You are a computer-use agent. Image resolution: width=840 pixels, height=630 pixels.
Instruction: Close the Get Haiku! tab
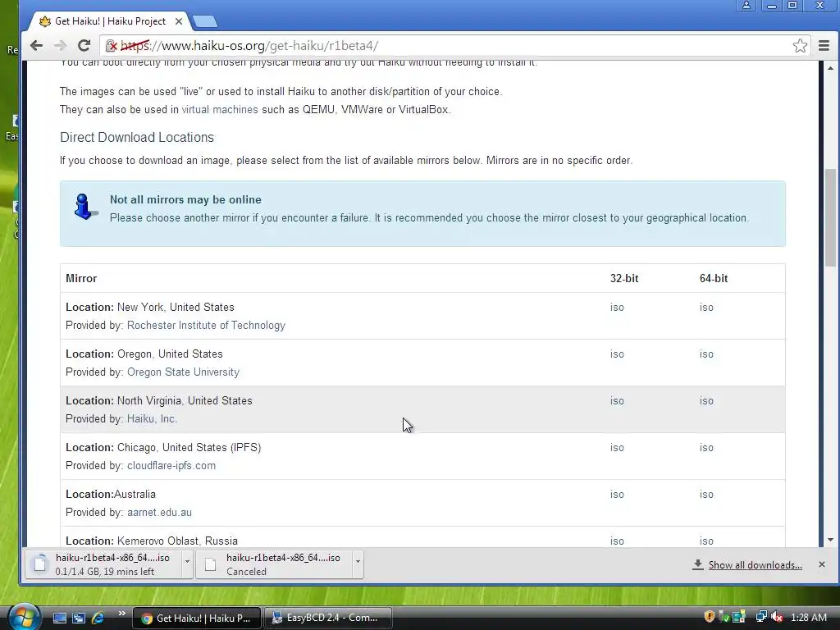179,21
